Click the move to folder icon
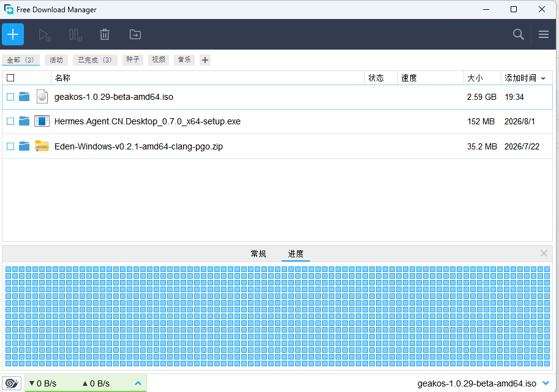The height and width of the screenshot is (392, 559). pyautogui.click(x=135, y=34)
